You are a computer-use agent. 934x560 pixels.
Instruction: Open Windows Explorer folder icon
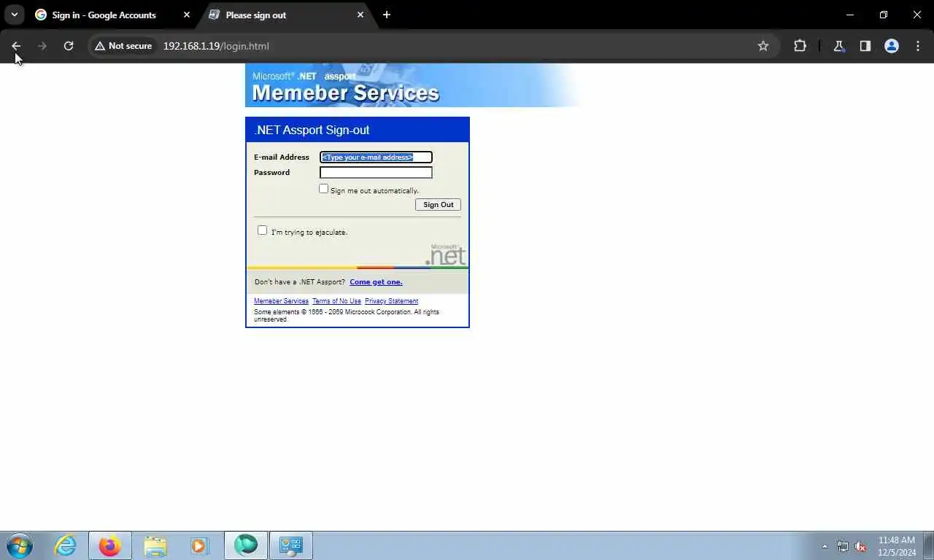tap(155, 545)
